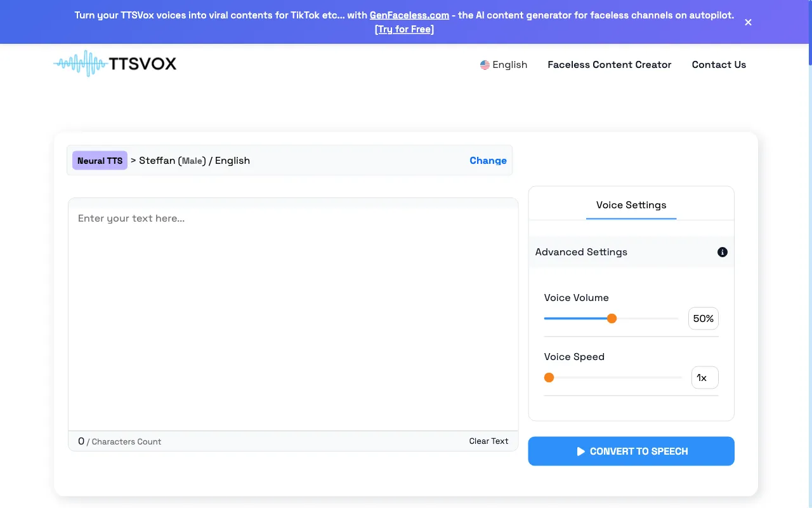The height and width of the screenshot is (508, 812).
Task: Show Advanced Settings info icon
Action: [x=723, y=252]
